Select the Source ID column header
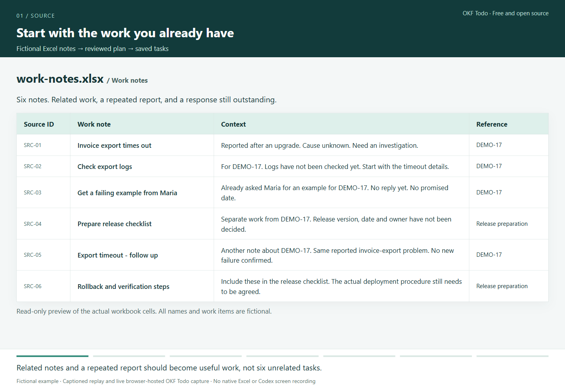The height and width of the screenshot is (392, 565). point(44,124)
